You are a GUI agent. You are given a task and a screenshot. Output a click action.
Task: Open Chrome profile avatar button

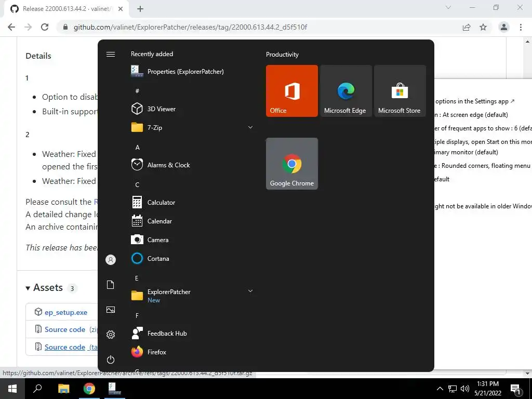click(504, 27)
